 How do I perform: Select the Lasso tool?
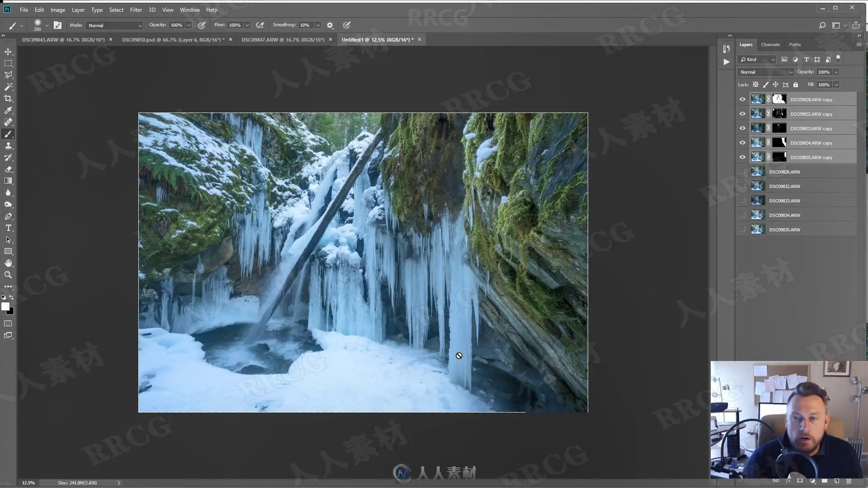click(x=8, y=75)
